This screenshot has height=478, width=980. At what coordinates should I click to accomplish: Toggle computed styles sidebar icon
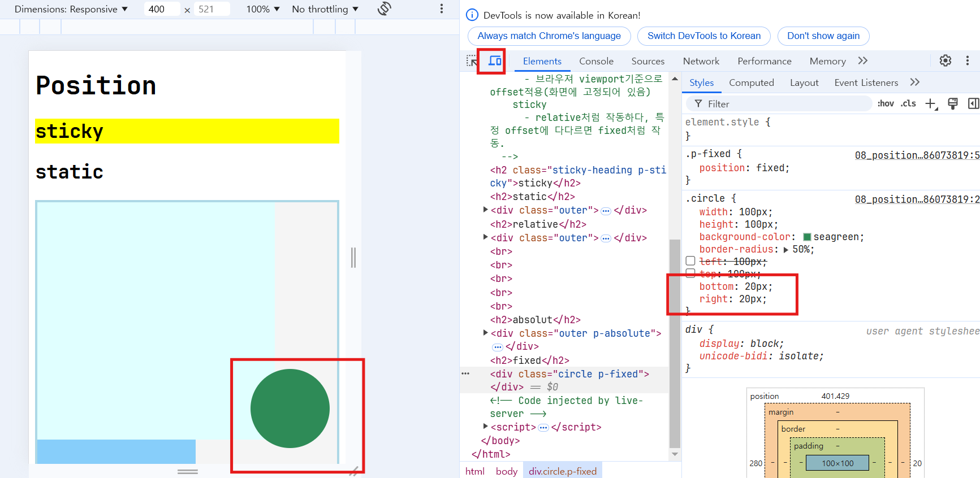point(973,103)
